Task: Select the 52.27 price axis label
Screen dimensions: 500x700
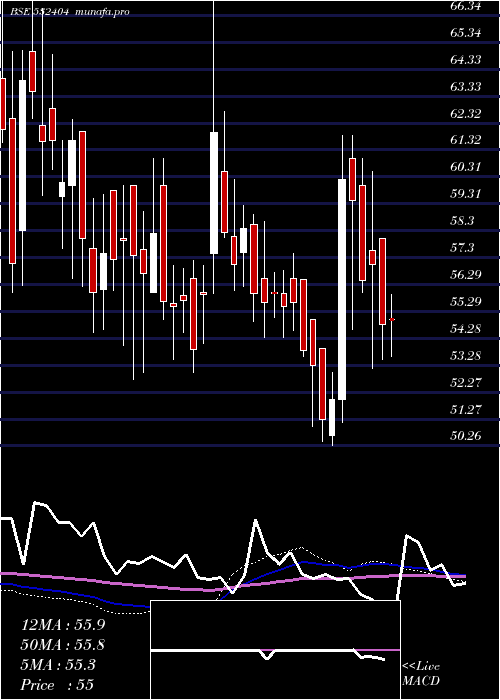Action: coord(466,382)
